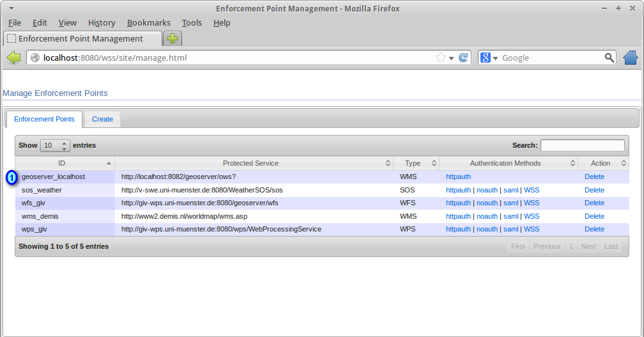The image size is (644, 337).
Task: Select the wps_giv ID cell
Action: (65, 230)
